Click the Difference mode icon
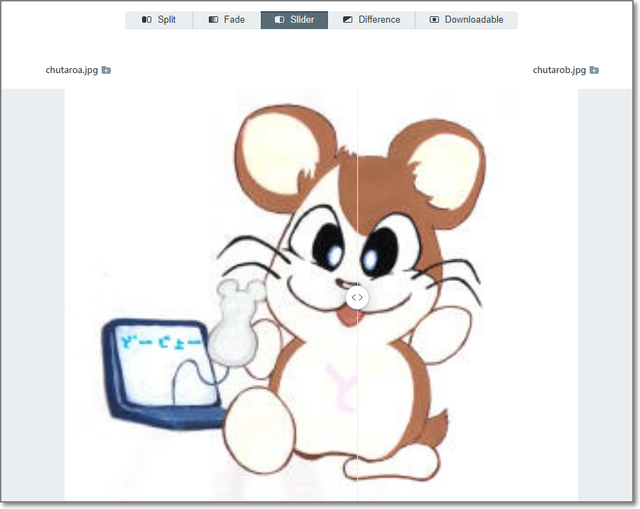 coord(347,20)
